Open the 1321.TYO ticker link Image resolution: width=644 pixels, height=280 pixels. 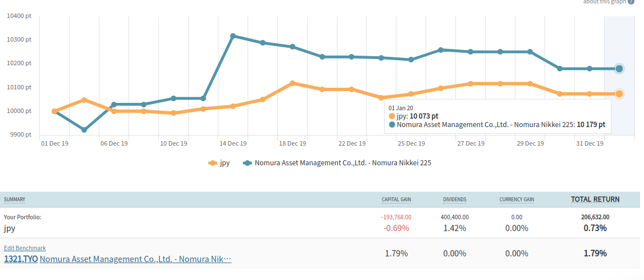coord(21,259)
